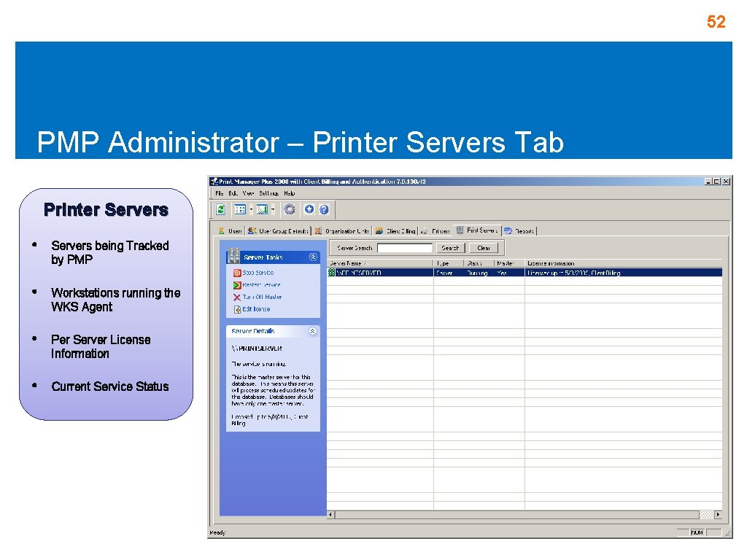Open the File menu
Screen dimensions: 747x560
219,193
